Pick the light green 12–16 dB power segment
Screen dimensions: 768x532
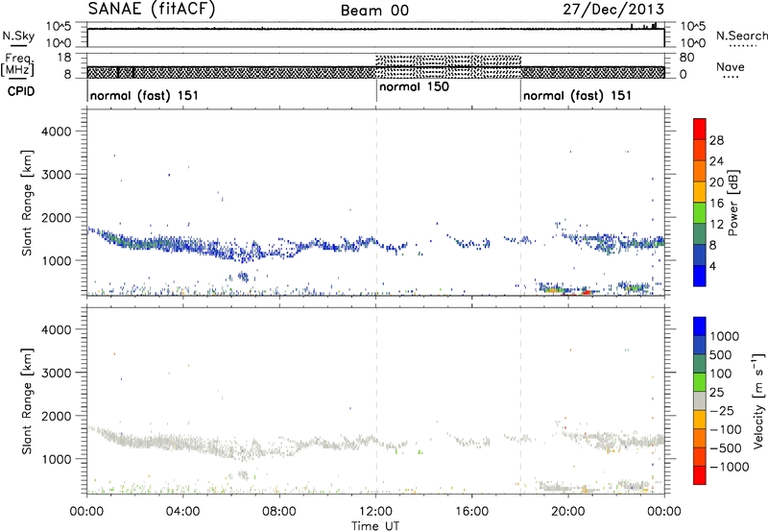pos(700,213)
